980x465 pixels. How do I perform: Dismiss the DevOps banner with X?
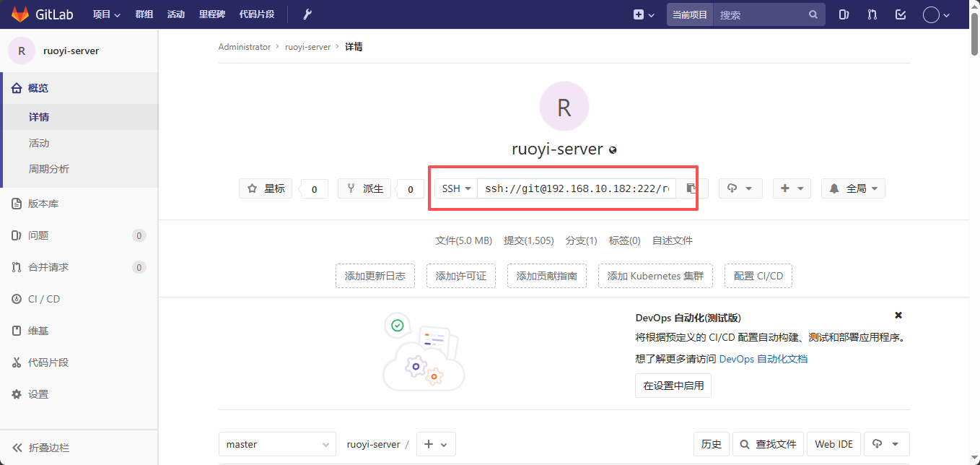(898, 316)
